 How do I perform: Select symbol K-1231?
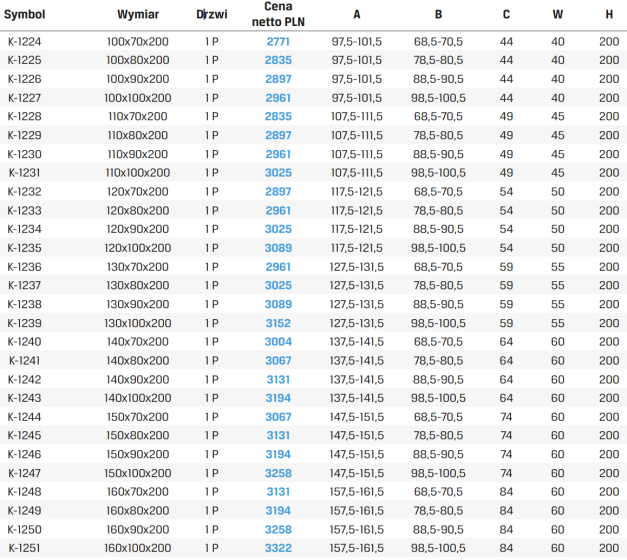pyautogui.click(x=24, y=173)
